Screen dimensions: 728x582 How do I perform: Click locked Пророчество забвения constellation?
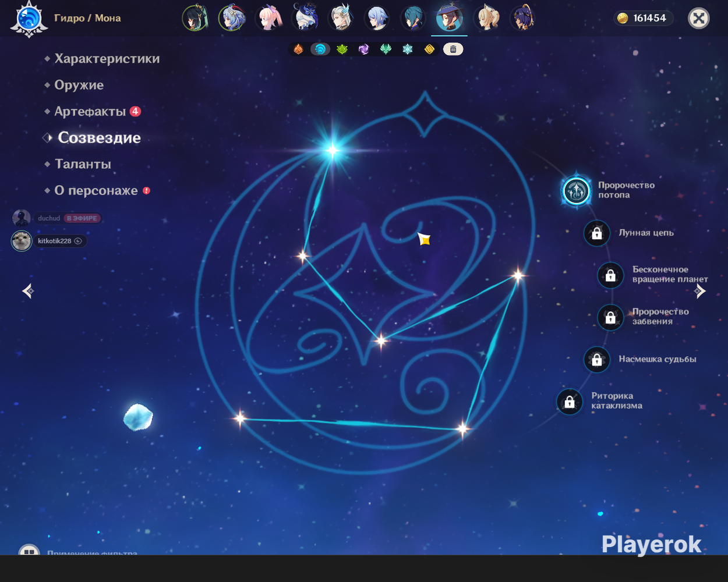tap(610, 317)
